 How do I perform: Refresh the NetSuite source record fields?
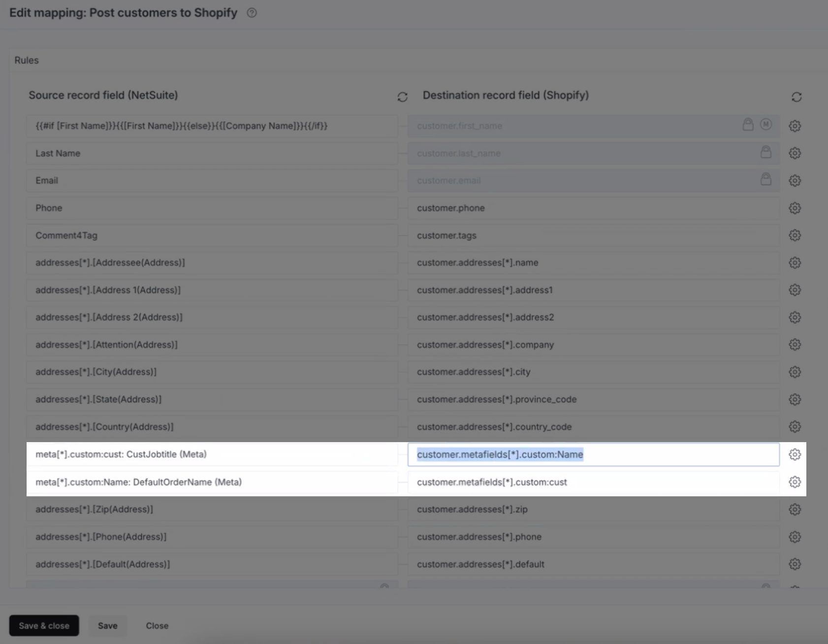coord(402,97)
